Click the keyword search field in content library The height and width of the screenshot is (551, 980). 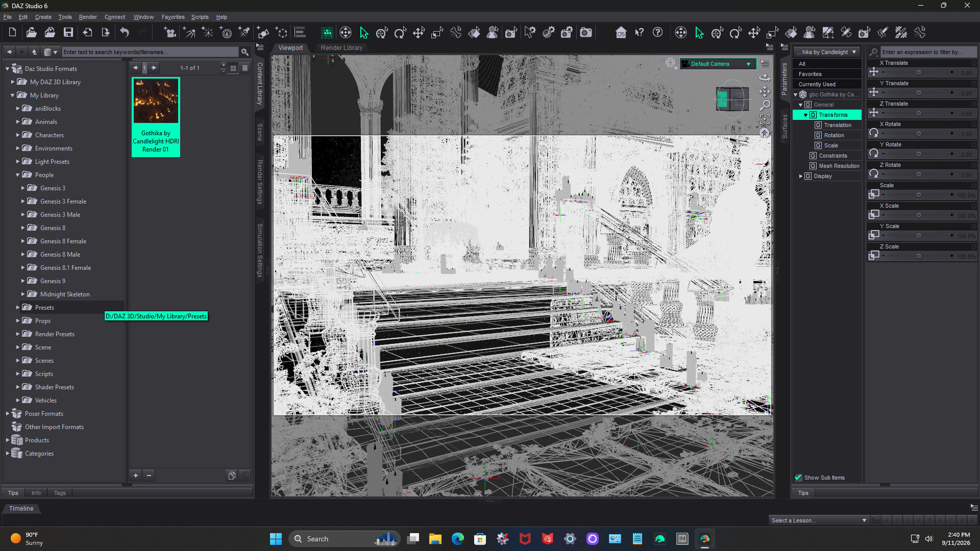[150, 52]
